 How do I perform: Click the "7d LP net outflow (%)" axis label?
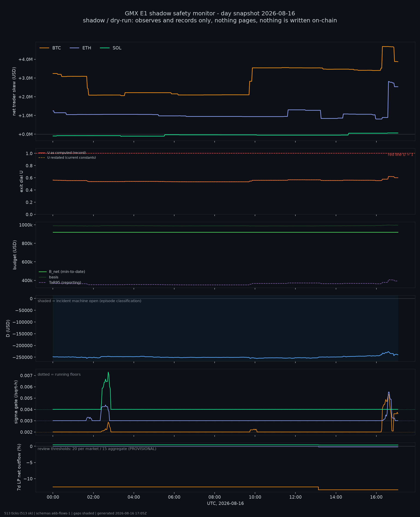[x=19, y=467]
